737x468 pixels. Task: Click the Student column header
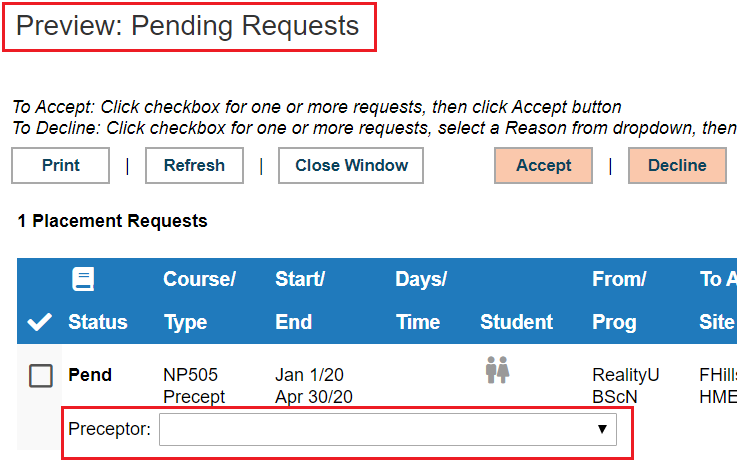coord(517,322)
